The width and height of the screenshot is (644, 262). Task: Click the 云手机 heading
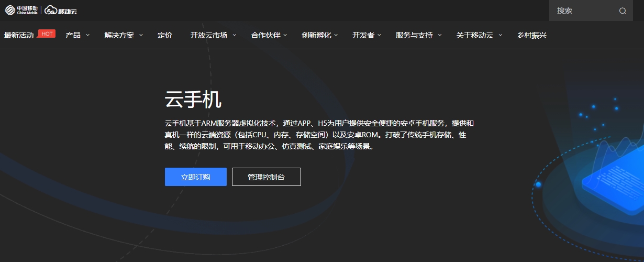tap(193, 99)
